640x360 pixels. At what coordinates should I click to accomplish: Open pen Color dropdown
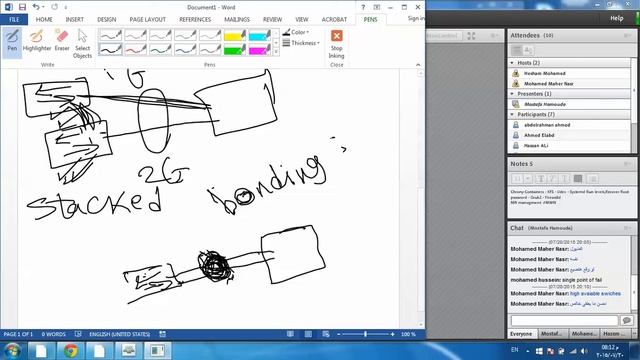click(296, 32)
